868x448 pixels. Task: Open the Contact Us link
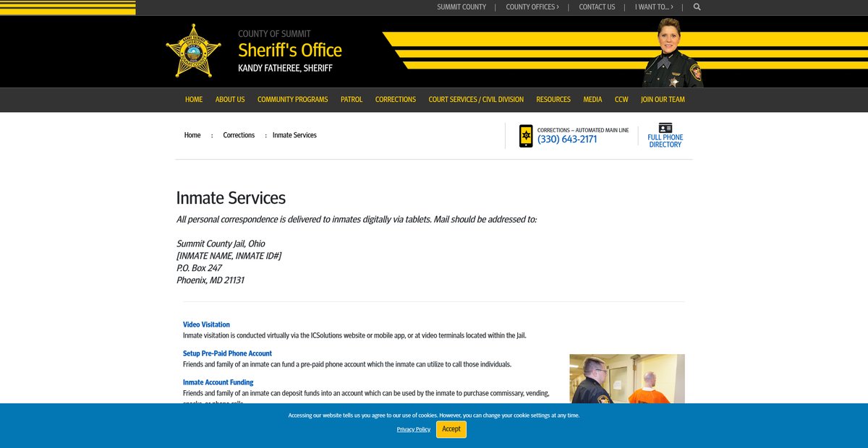pos(597,7)
